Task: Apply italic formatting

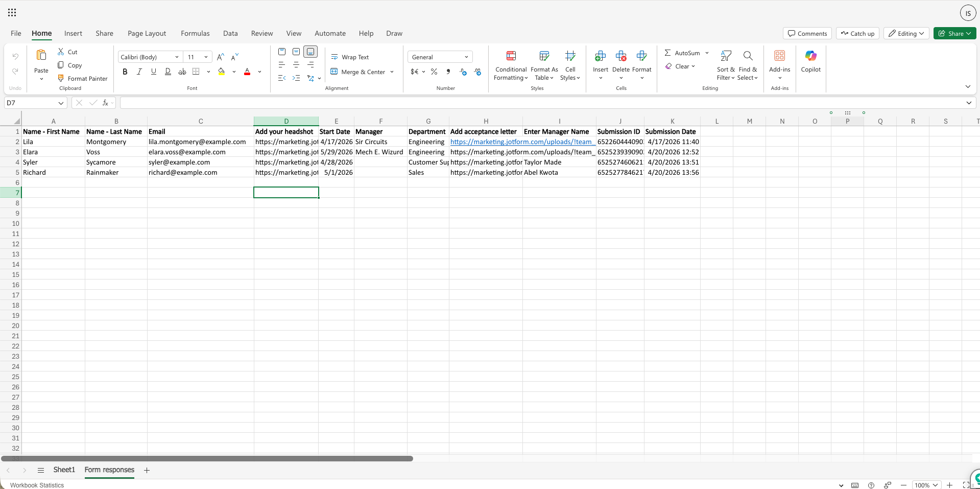Action: pyautogui.click(x=139, y=72)
